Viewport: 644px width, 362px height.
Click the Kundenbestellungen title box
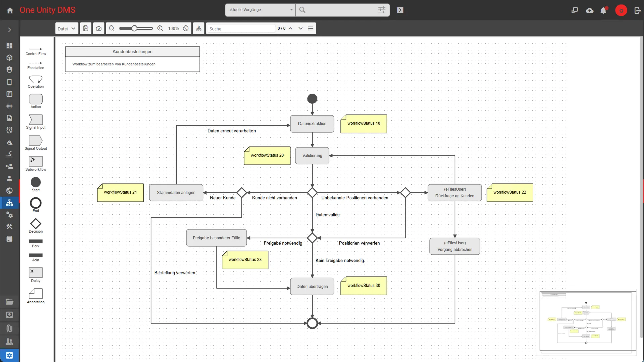133,52
